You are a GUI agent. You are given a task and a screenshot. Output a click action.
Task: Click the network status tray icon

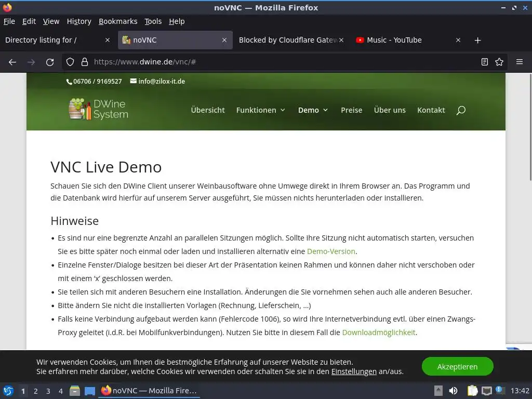486,391
